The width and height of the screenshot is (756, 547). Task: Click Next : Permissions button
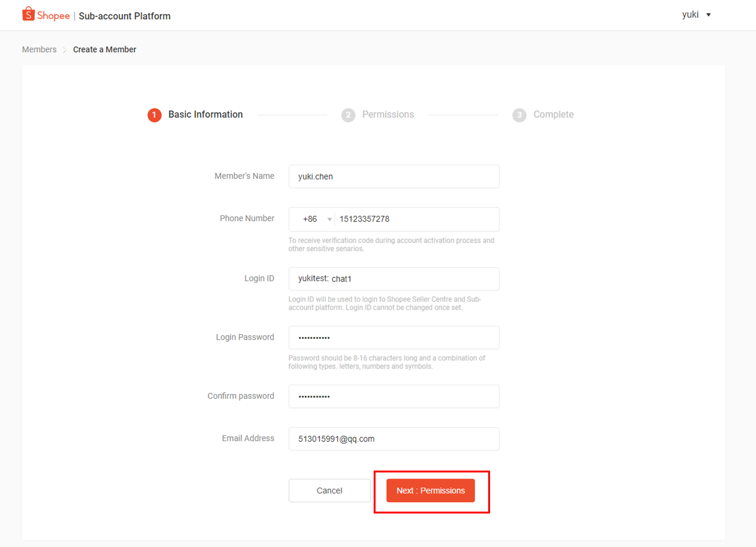pos(430,491)
